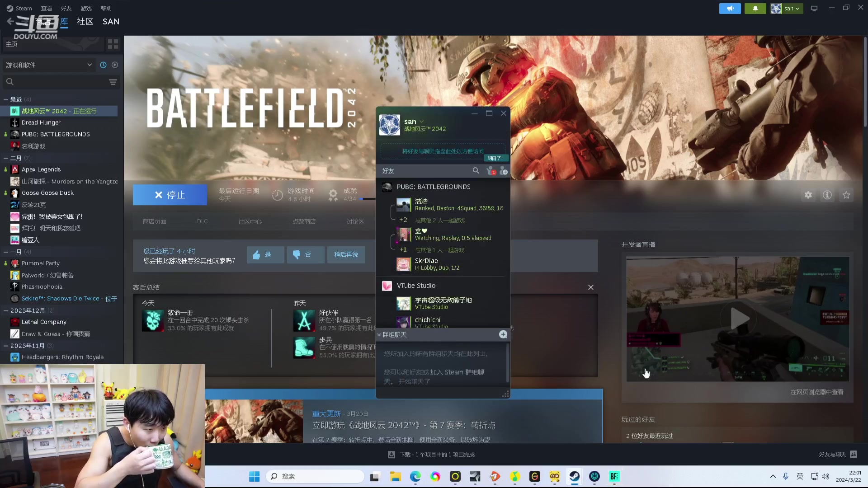The height and width of the screenshot is (488, 868).
Task: Open the achievements trophy icon
Action: (333, 195)
